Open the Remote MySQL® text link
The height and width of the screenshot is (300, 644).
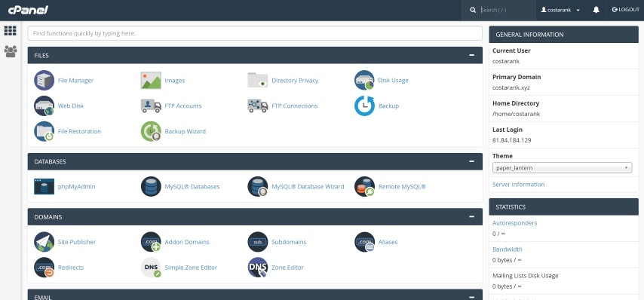[x=402, y=186]
